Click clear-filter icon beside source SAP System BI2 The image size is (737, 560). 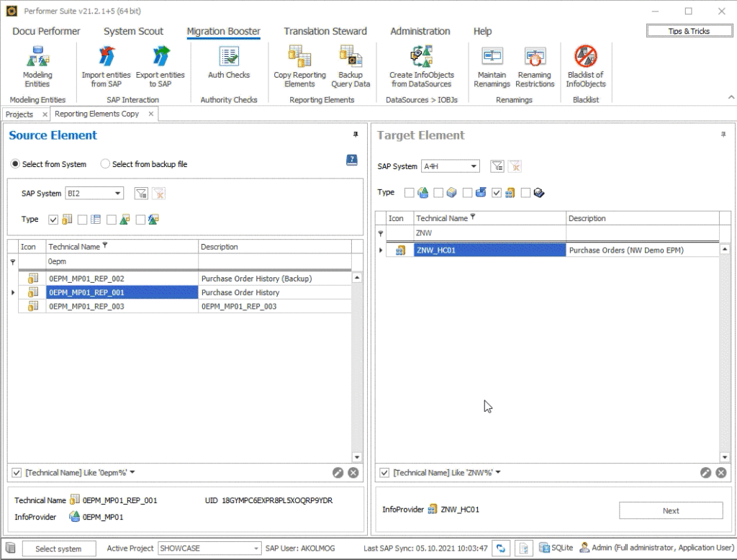click(x=159, y=193)
